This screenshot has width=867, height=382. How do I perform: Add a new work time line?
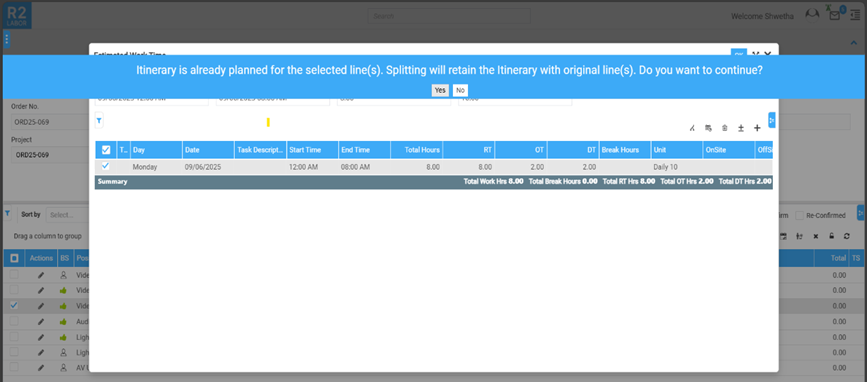[x=757, y=128]
